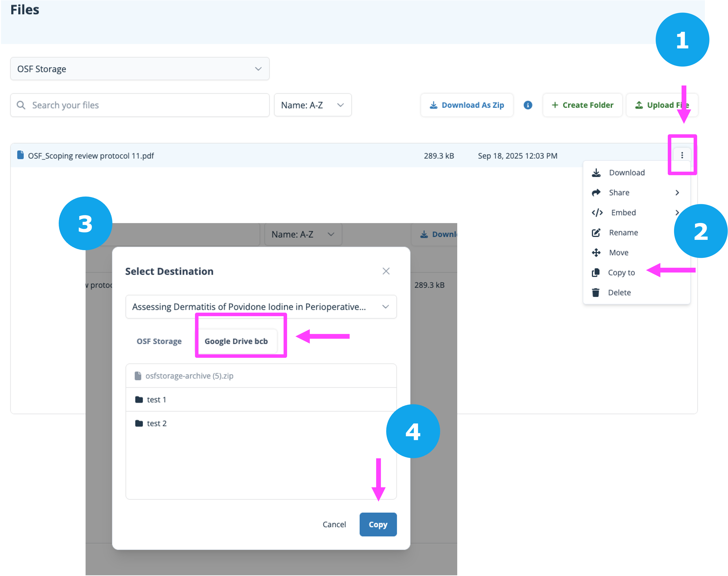Click the Move arrows icon

tap(596, 253)
